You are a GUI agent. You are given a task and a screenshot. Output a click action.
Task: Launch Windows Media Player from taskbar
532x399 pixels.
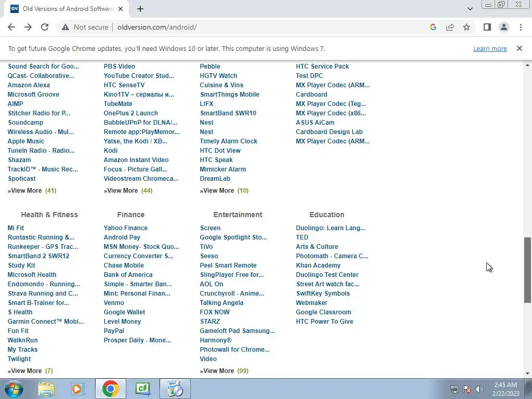(78, 389)
